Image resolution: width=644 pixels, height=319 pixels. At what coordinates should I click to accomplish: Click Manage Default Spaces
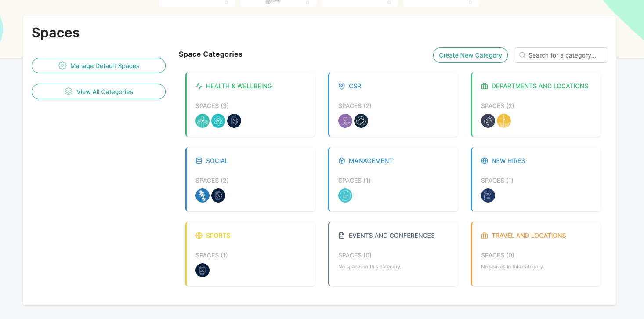coord(98,65)
